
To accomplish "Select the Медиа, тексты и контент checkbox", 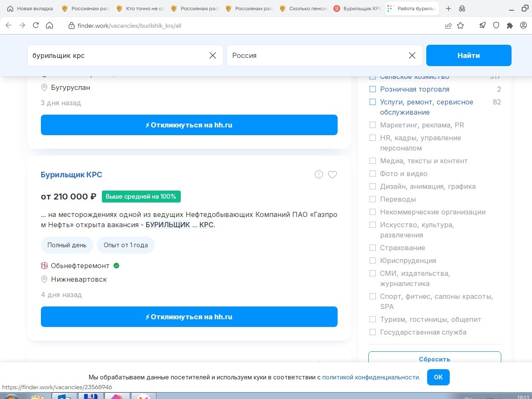I will point(373,161).
